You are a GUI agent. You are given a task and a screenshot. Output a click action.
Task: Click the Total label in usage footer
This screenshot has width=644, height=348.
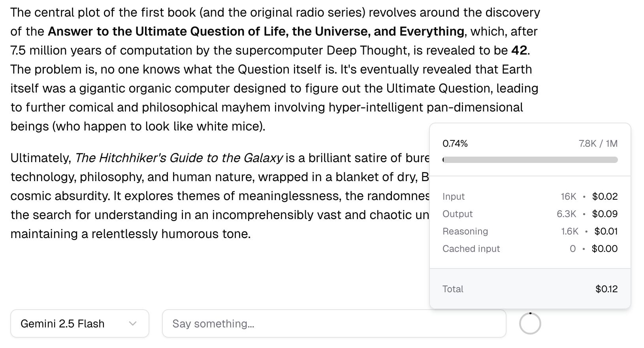pos(453,289)
